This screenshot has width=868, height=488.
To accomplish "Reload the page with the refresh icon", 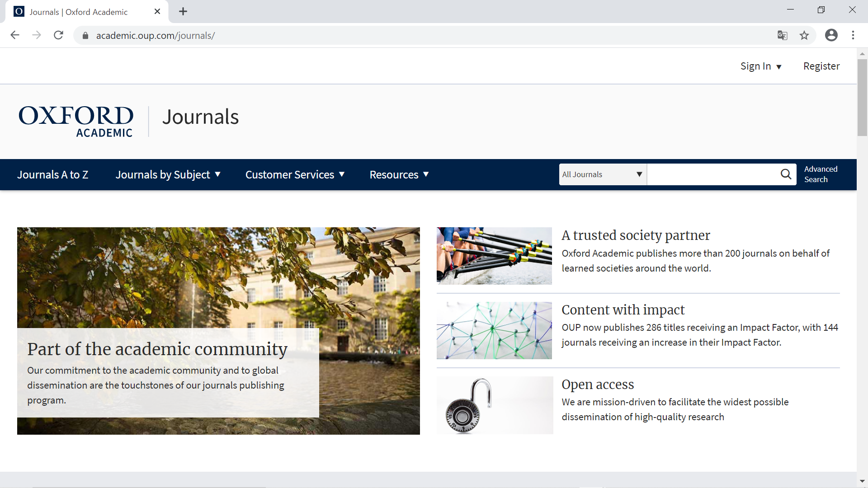I will coord(58,35).
